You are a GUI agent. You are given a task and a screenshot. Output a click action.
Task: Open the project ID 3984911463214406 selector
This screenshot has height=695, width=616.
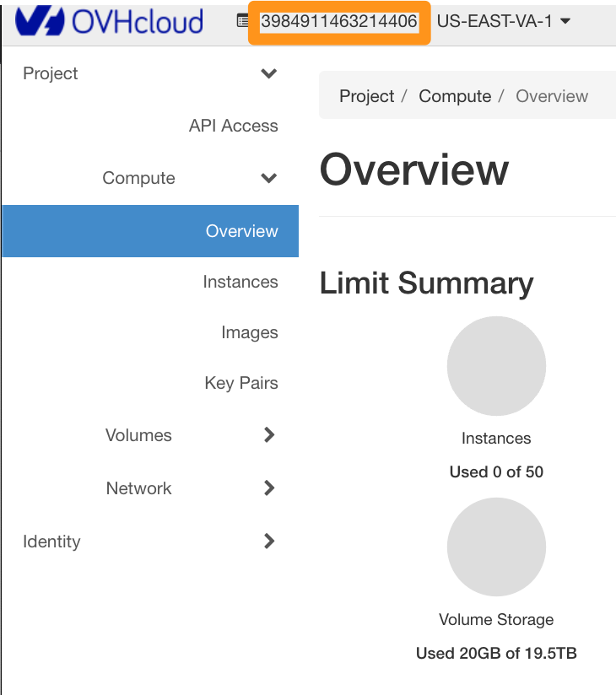[339, 21]
